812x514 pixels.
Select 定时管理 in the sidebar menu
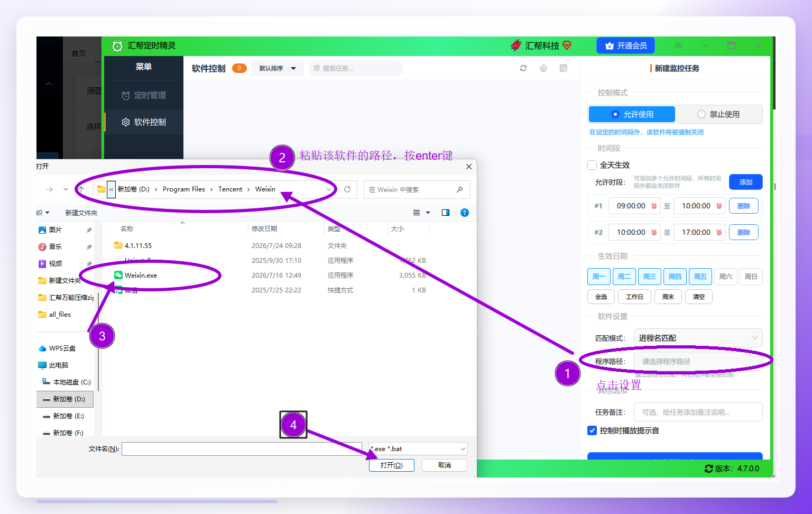(144, 95)
